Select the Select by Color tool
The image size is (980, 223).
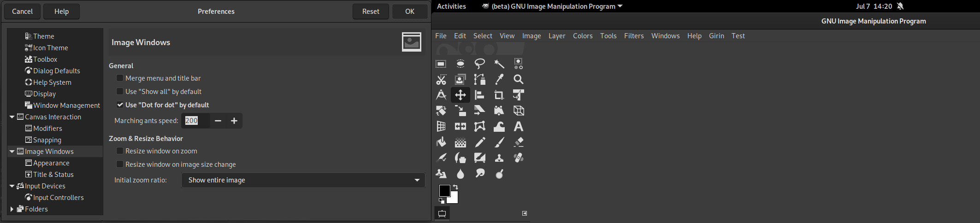(519, 64)
